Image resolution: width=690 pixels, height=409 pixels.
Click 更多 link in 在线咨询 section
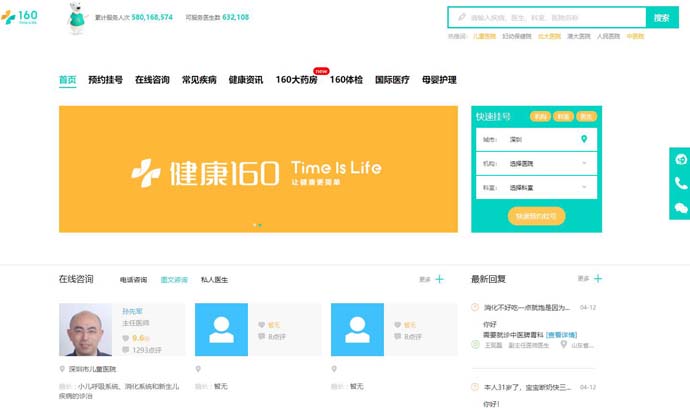pyautogui.click(x=425, y=279)
